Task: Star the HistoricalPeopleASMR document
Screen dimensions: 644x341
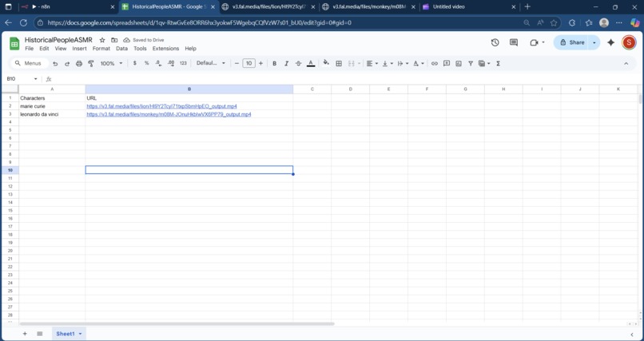Action: (102, 40)
